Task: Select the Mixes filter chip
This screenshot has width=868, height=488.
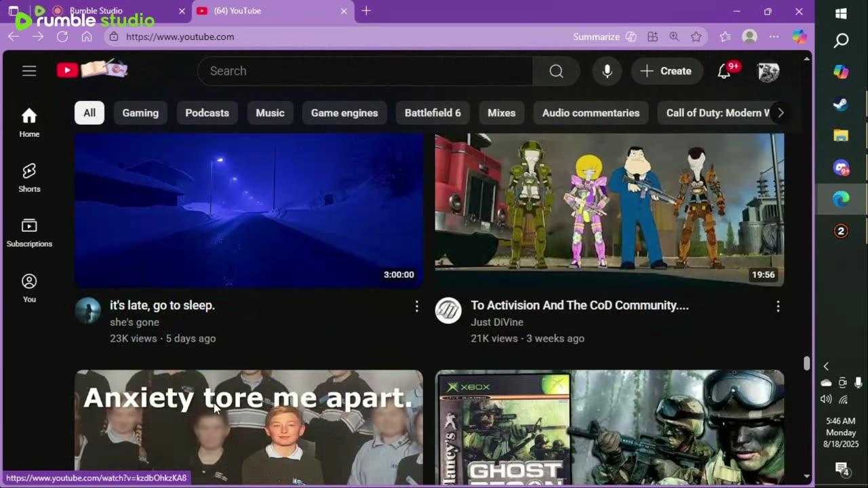Action: click(x=502, y=113)
